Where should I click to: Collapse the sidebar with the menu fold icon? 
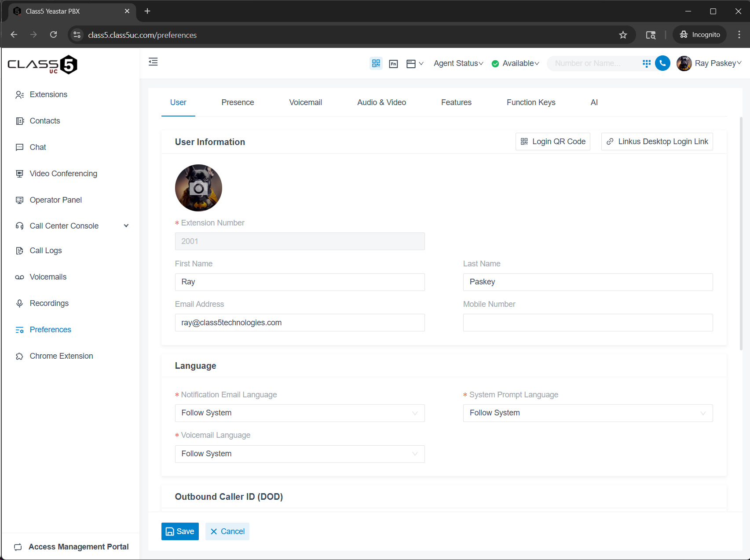click(153, 62)
